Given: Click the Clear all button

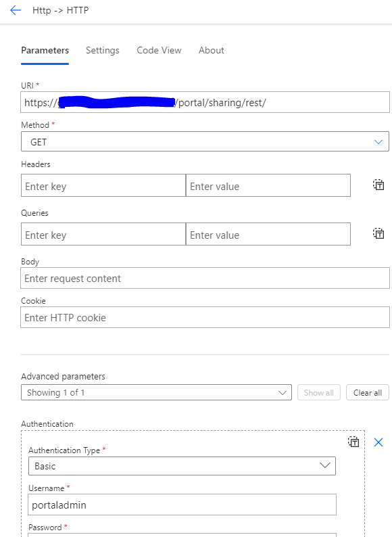Looking at the screenshot, I should pos(368,392).
